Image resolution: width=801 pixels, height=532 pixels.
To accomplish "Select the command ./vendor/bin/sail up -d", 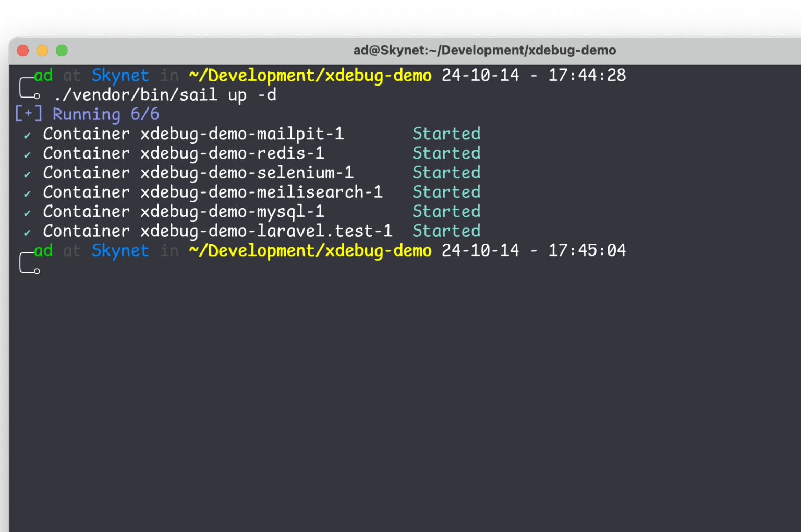I will (165, 95).
